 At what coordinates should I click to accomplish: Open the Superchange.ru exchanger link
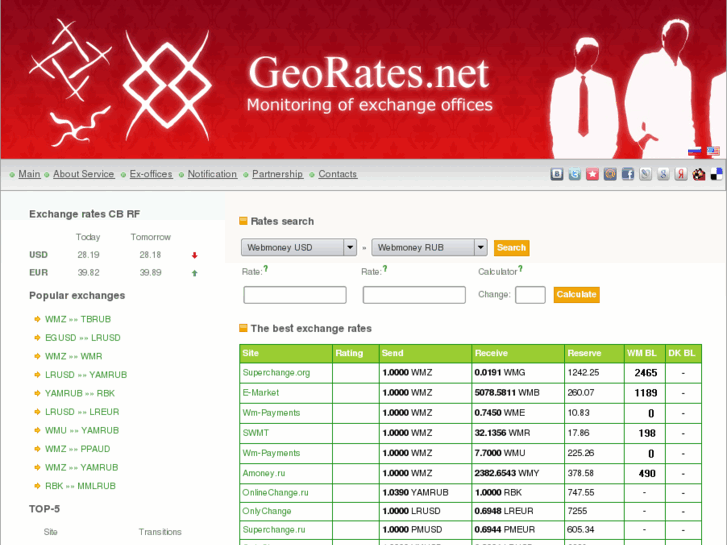[274, 530]
